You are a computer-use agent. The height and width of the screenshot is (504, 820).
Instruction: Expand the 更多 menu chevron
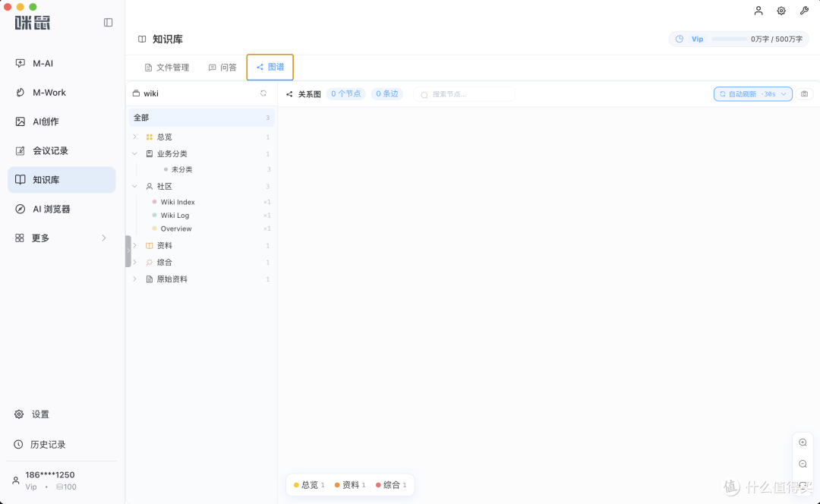point(104,238)
